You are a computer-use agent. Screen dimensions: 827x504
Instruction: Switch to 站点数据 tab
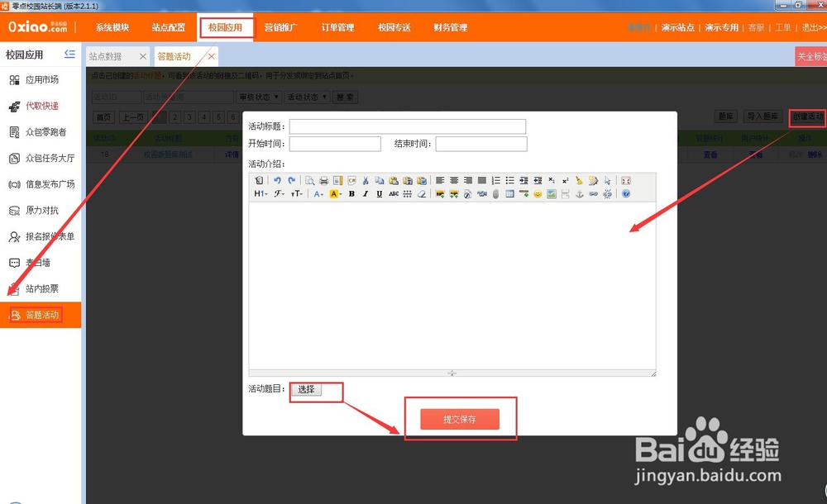point(106,56)
